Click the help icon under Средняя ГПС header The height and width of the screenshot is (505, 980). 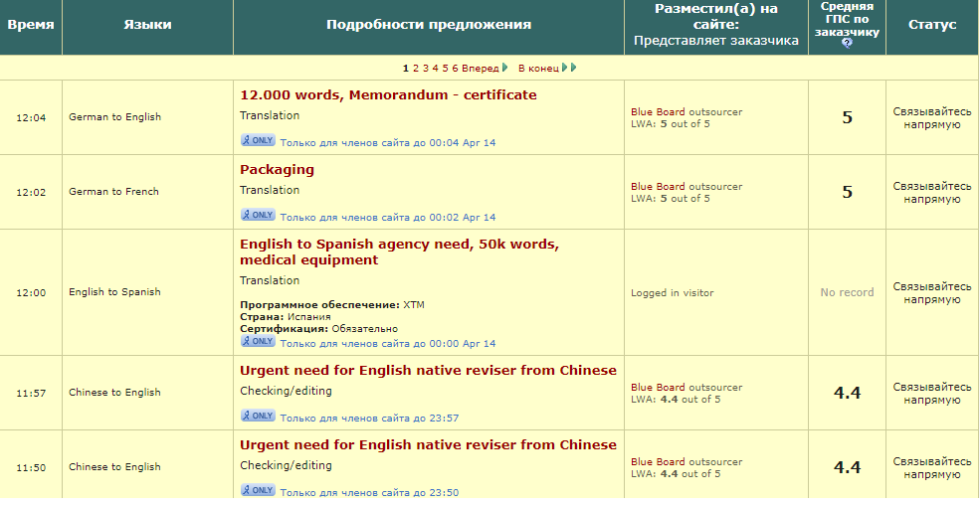pyautogui.click(x=847, y=43)
